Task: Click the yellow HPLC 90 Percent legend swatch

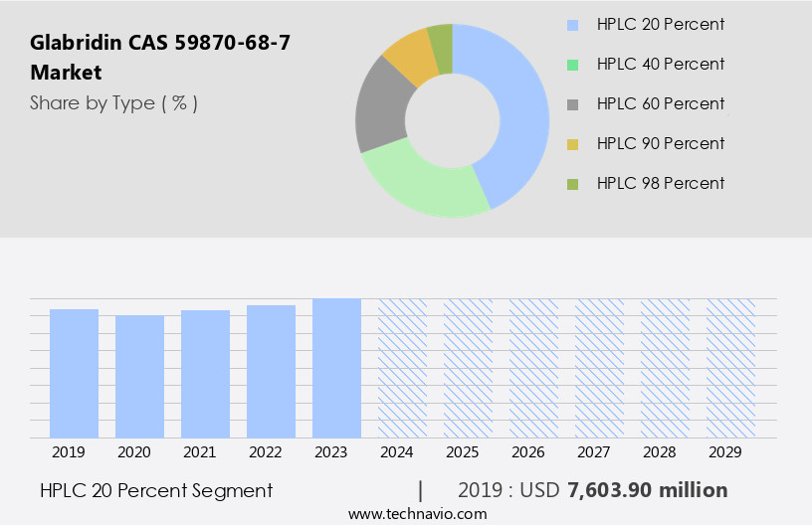Action: [572, 144]
